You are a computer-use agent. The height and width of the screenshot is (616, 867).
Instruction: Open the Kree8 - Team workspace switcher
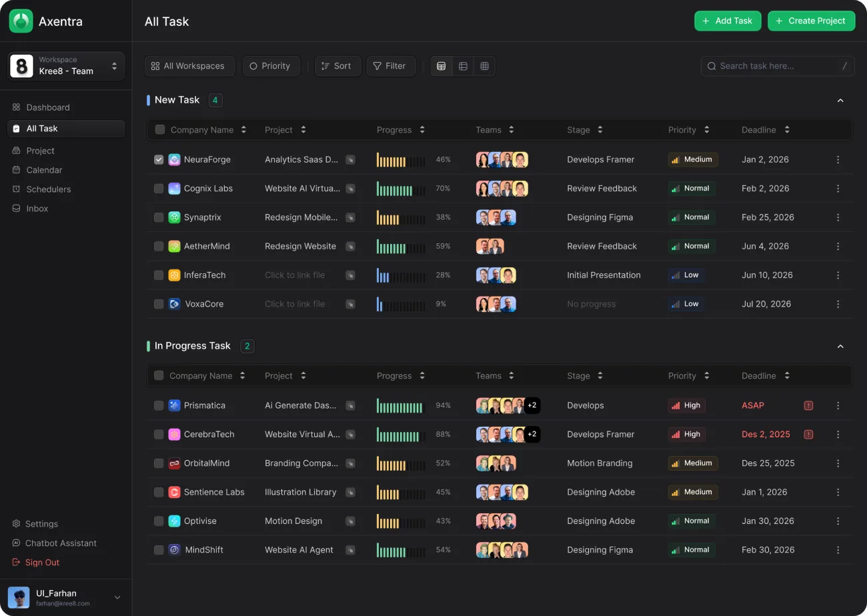point(66,66)
